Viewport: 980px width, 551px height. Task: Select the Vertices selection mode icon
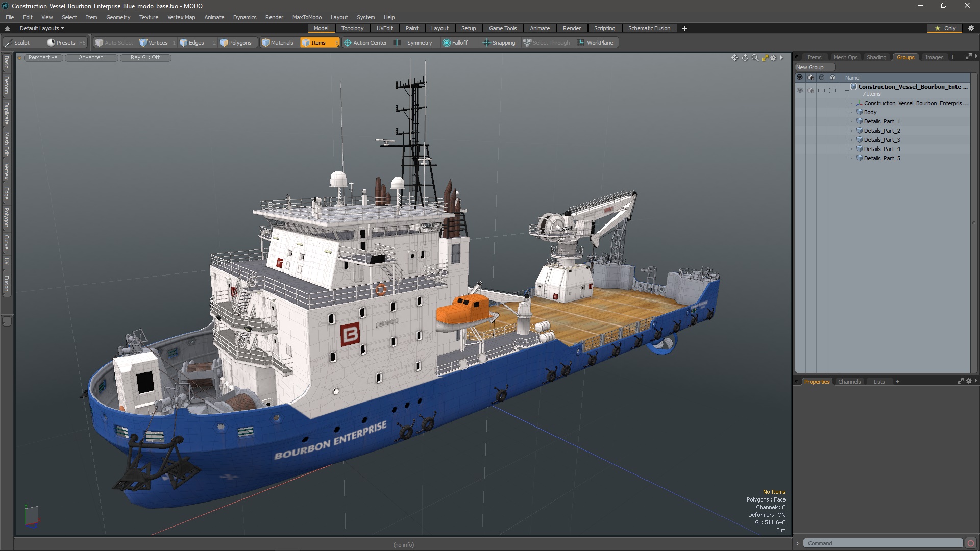143,43
